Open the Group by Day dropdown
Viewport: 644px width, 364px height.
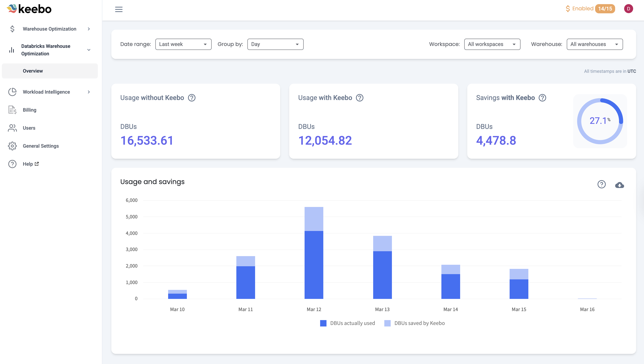click(275, 44)
